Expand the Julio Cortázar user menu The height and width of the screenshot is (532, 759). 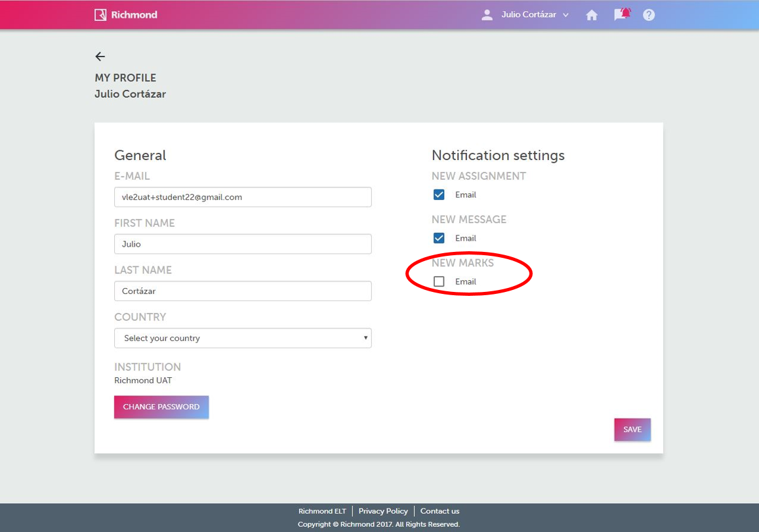pyautogui.click(x=534, y=14)
